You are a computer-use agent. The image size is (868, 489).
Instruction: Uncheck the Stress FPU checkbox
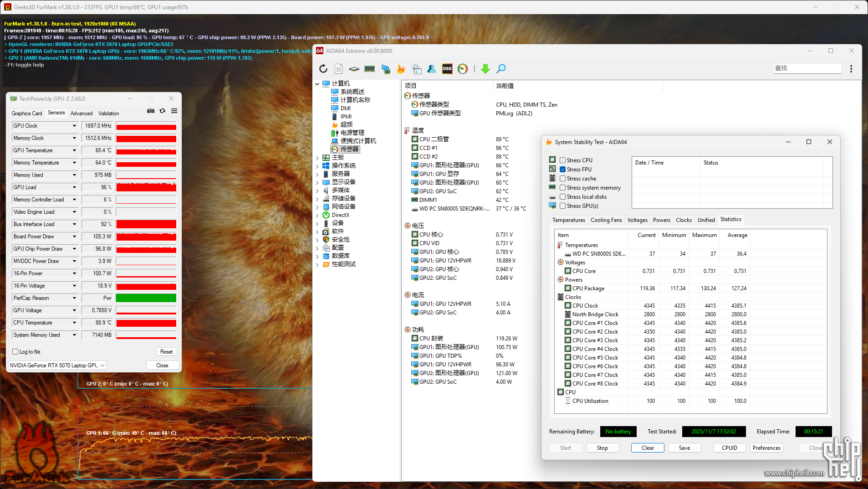[563, 170]
